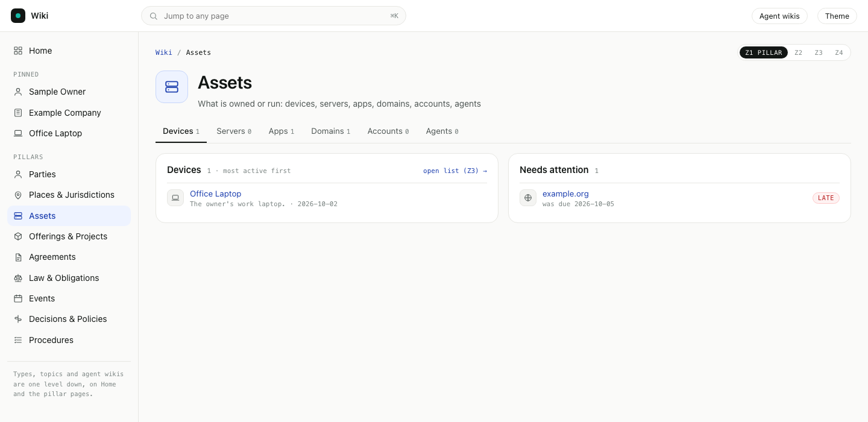Viewport: 868px width, 422px height.
Task: Go to the Parties pillar
Action: click(x=69, y=174)
